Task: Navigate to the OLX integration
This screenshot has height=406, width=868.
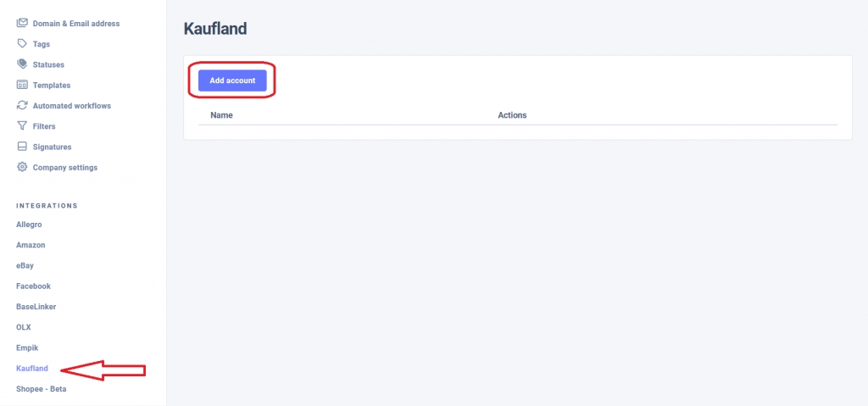Action: pyautogui.click(x=24, y=327)
